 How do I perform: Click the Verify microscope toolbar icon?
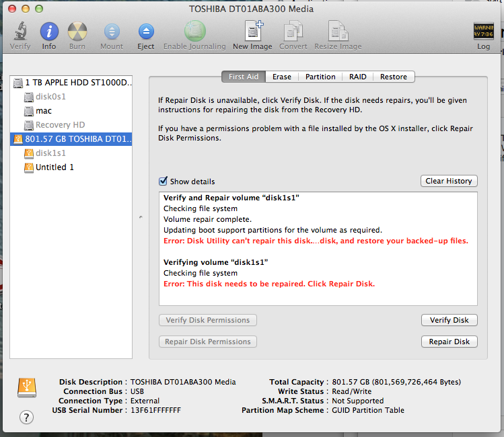coord(20,31)
